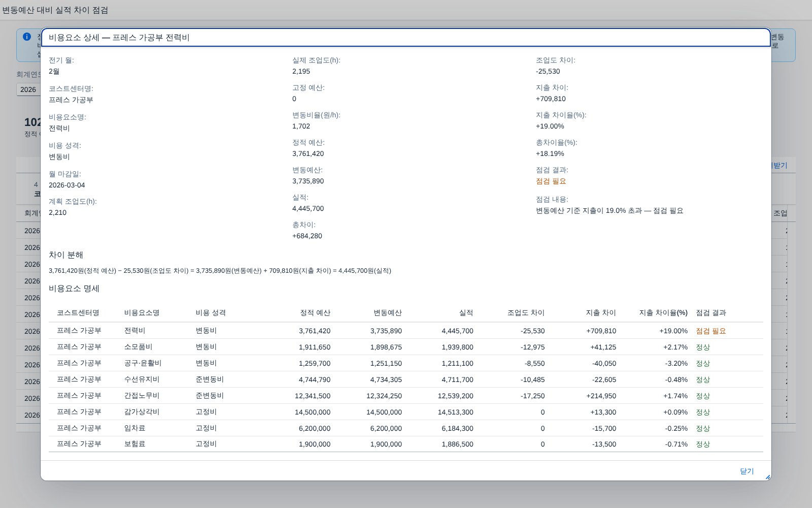Viewport: 812px width, 508px height.
Task: Select the 소모품비 row in the cost element table
Action: (x=405, y=347)
